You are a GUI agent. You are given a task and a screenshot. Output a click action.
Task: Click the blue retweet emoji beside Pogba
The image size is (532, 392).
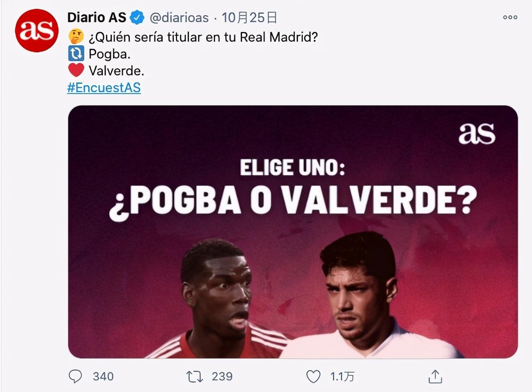click(x=76, y=54)
